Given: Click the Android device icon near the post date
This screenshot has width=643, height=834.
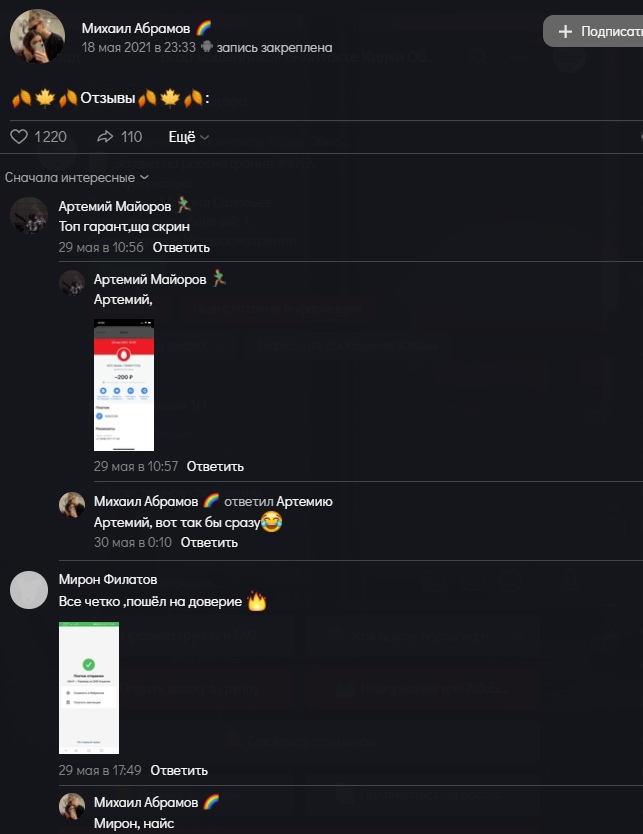Looking at the screenshot, I should coord(206,47).
